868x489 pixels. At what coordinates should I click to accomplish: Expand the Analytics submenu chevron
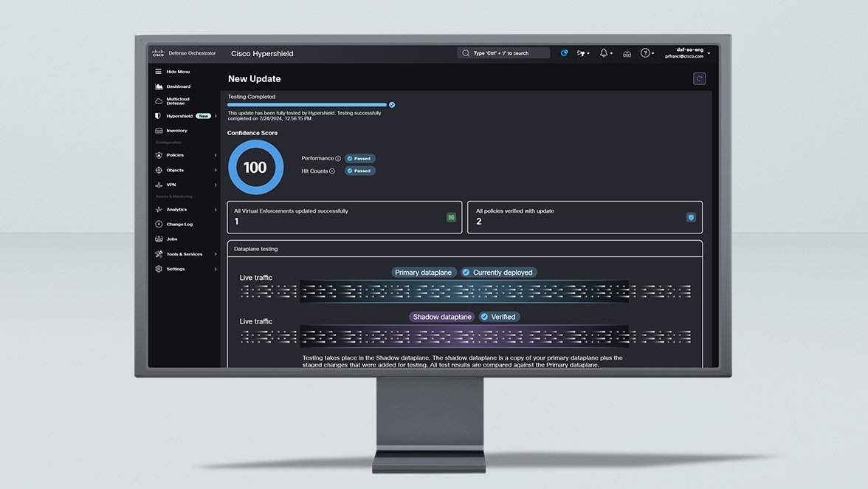216,210
